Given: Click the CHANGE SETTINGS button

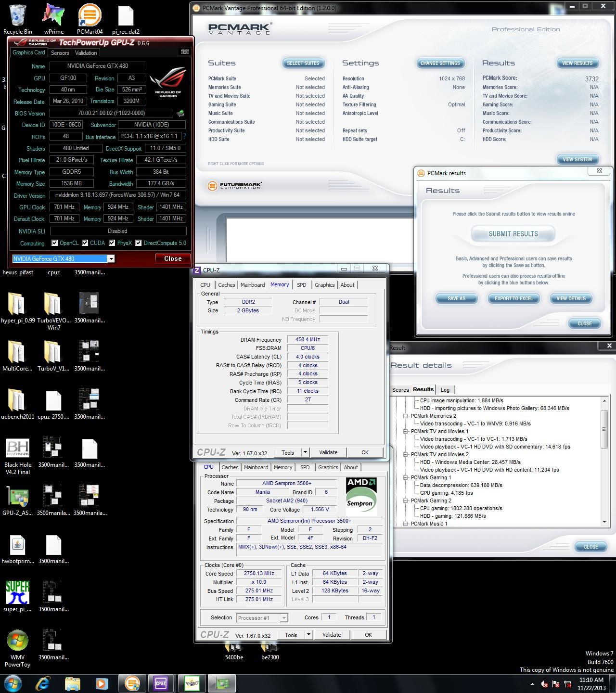Looking at the screenshot, I should (x=440, y=63).
